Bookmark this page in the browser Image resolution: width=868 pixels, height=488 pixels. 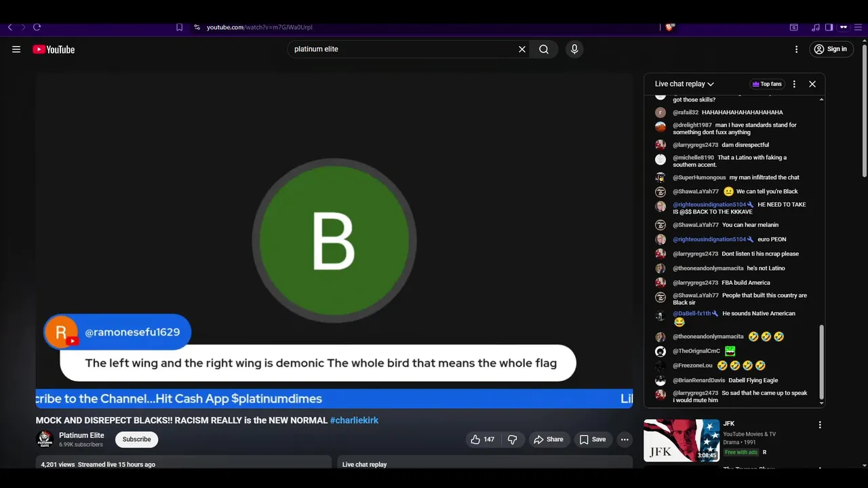(x=179, y=27)
